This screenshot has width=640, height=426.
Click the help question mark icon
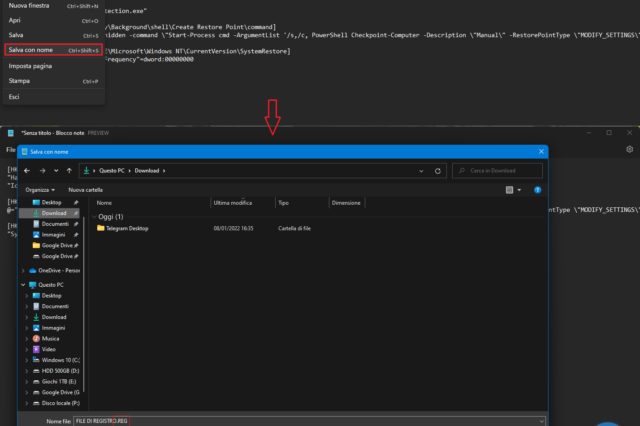click(x=537, y=189)
